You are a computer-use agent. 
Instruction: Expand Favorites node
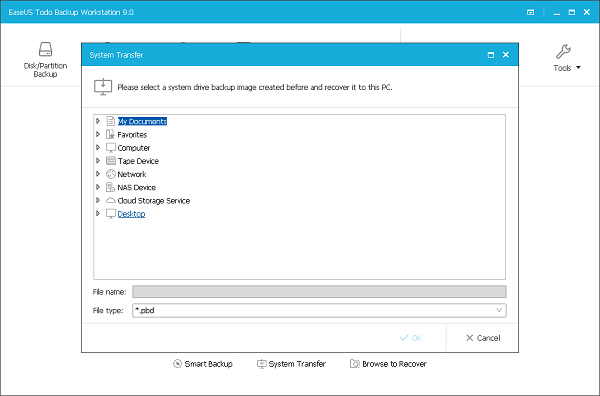click(98, 134)
